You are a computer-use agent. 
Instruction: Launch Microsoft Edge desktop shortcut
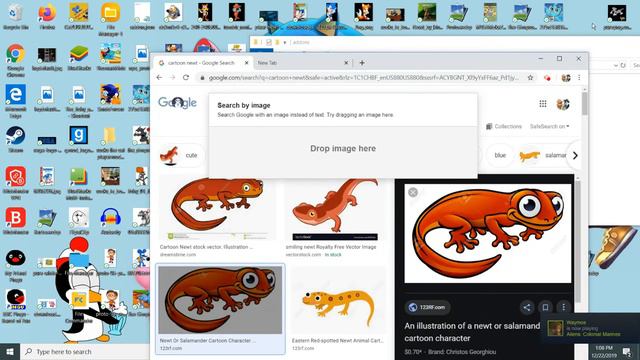16,101
